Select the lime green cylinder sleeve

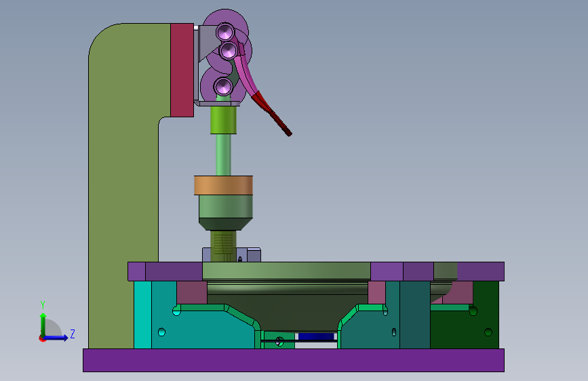tap(223, 120)
